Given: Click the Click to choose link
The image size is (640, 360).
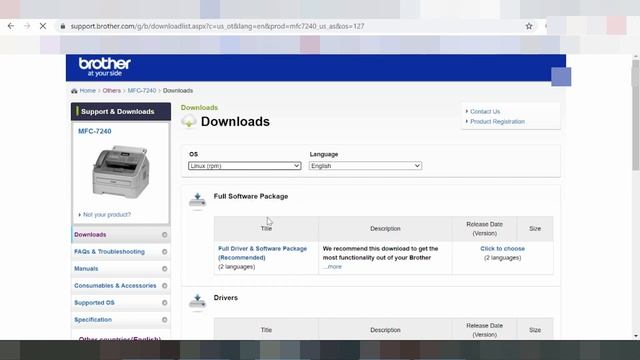Looking at the screenshot, I should click(x=502, y=249).
